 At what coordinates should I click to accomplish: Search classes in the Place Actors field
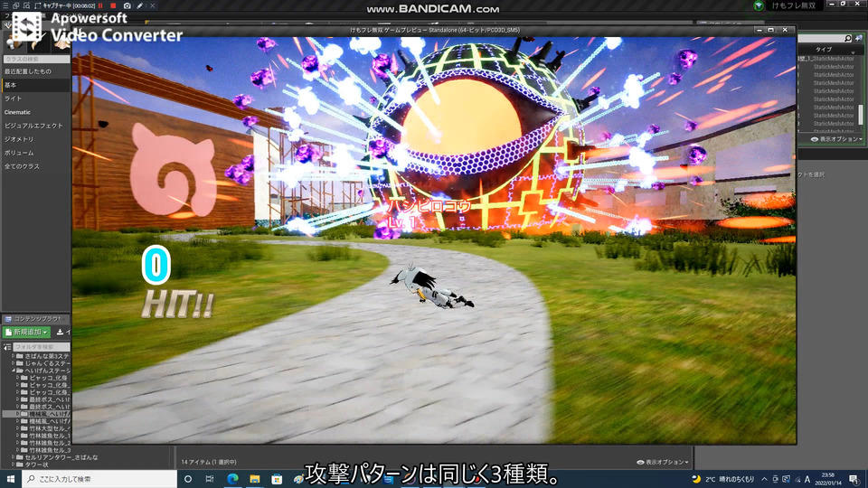[36, 59]
